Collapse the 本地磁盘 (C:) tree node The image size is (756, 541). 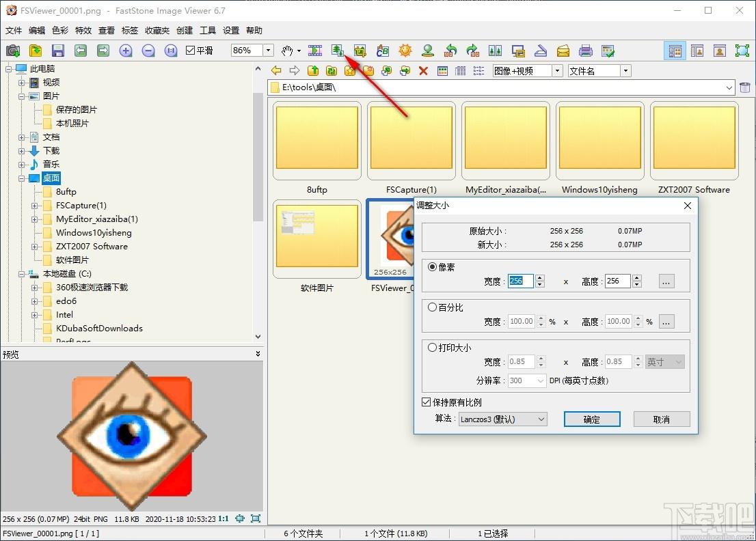coord(21,274)
